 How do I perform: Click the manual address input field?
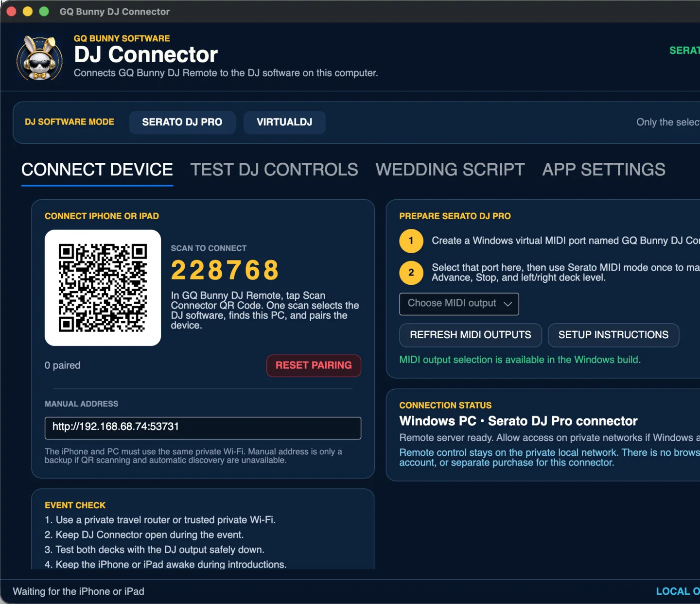pos(203,428)
